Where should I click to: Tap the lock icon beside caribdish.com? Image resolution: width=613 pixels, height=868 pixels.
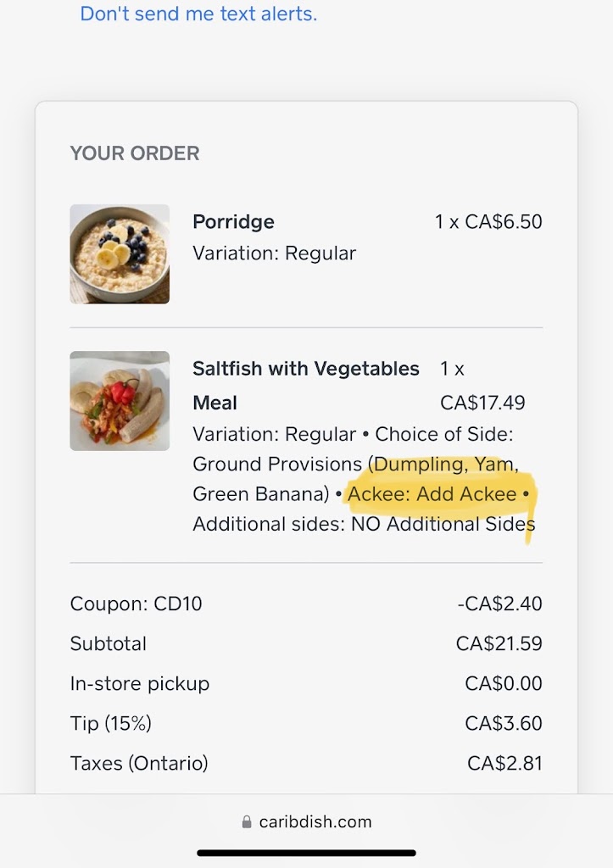tap(247, 821)
